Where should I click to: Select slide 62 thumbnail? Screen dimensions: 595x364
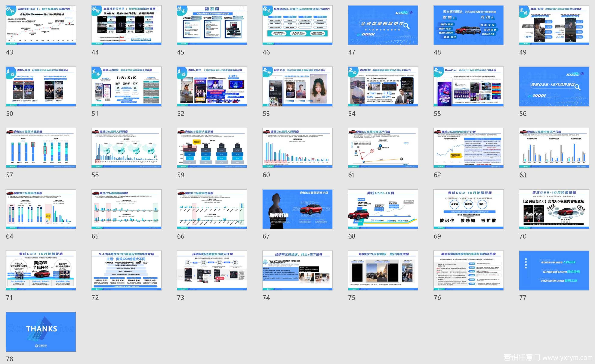tap(468, 148)
